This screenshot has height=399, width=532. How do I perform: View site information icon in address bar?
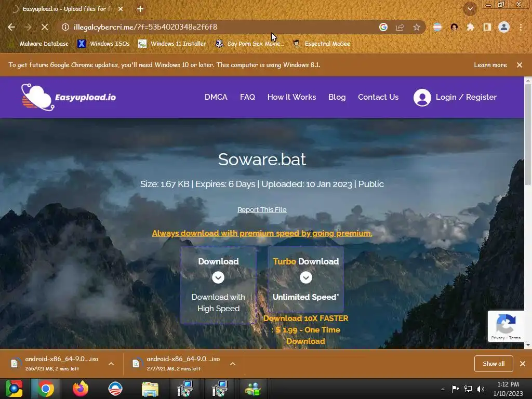[65, 27]
